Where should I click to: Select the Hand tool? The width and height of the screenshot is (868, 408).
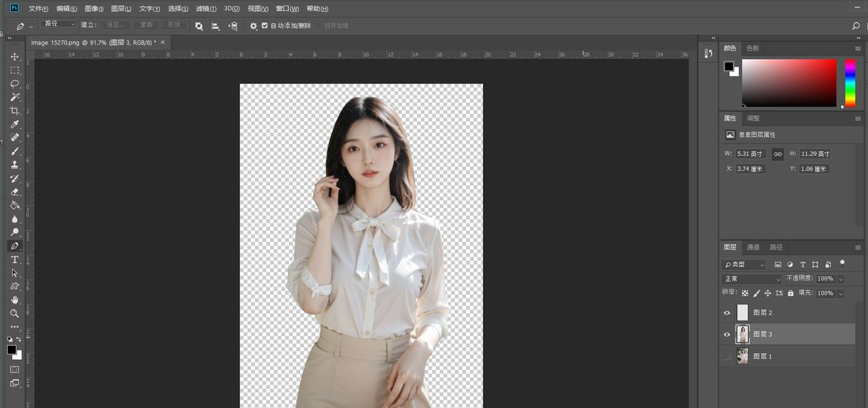pyautogui.click(x=14, y=300)
